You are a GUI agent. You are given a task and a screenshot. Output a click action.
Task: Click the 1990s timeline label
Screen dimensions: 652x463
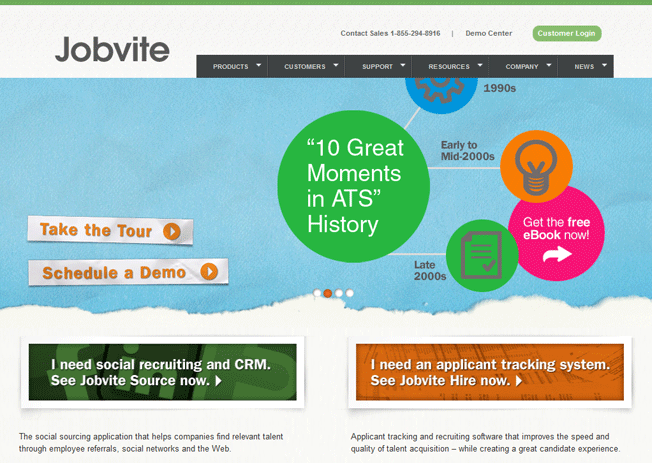tap(499, 88)
